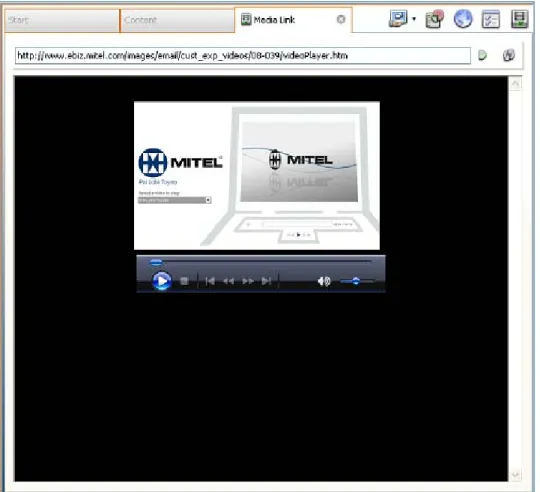Open the checklist toolbar icon

[491, 19]
